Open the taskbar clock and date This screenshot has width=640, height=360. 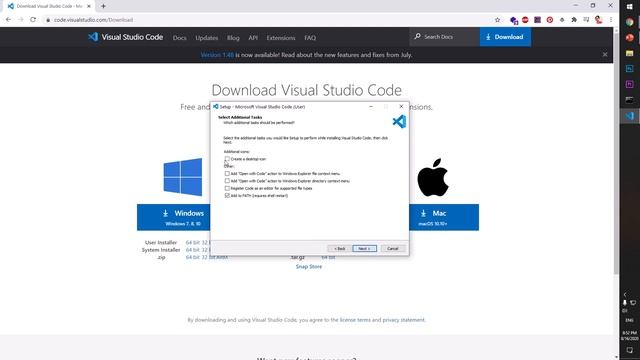[x=630, y=336]
